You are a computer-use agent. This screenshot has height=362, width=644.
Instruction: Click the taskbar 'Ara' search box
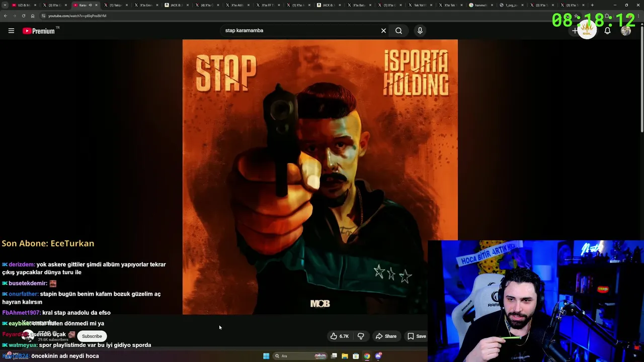click(x=300, y=356)
